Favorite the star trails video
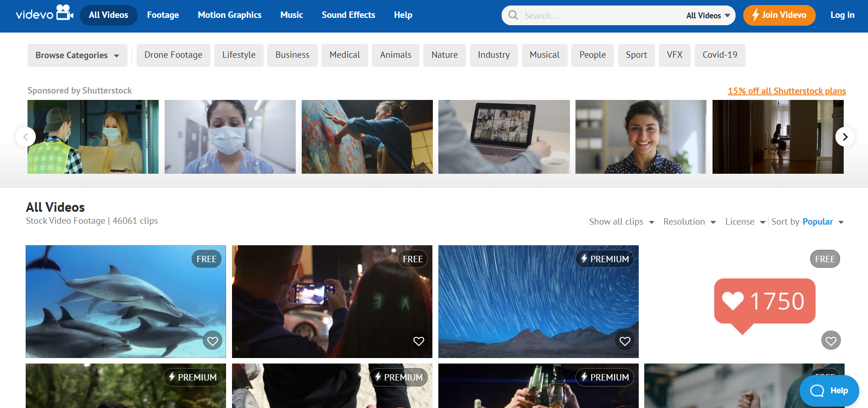The height and width of the screenshot is (408, 868). click(x=625, y=341)
